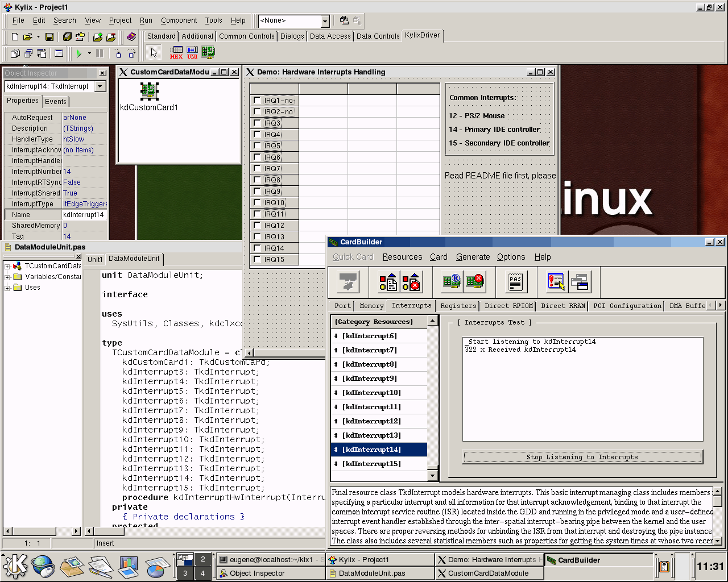This screenshot has width=728, height=582.
Task: Check the IRQ12 checkbox
Action: click(x=257, y=225)
